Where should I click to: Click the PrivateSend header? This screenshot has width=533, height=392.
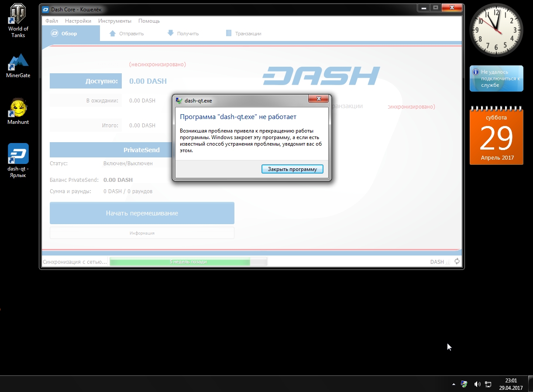coord(141,150)
